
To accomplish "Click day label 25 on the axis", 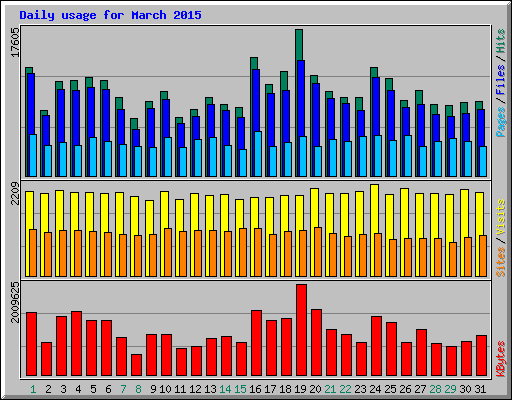I will coord(390,389).
